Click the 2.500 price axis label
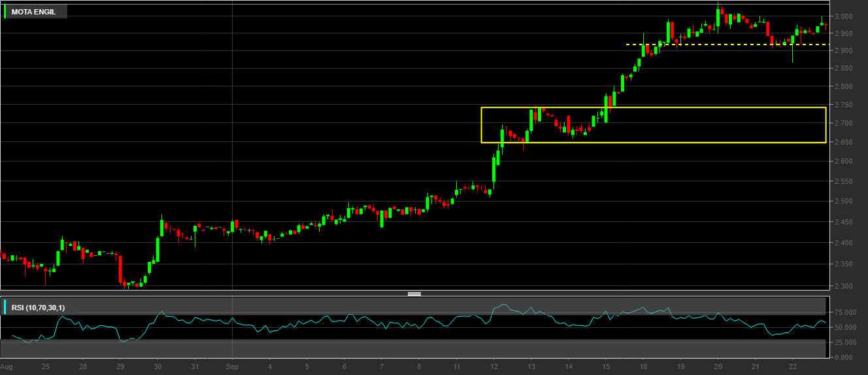 [843, 202]
